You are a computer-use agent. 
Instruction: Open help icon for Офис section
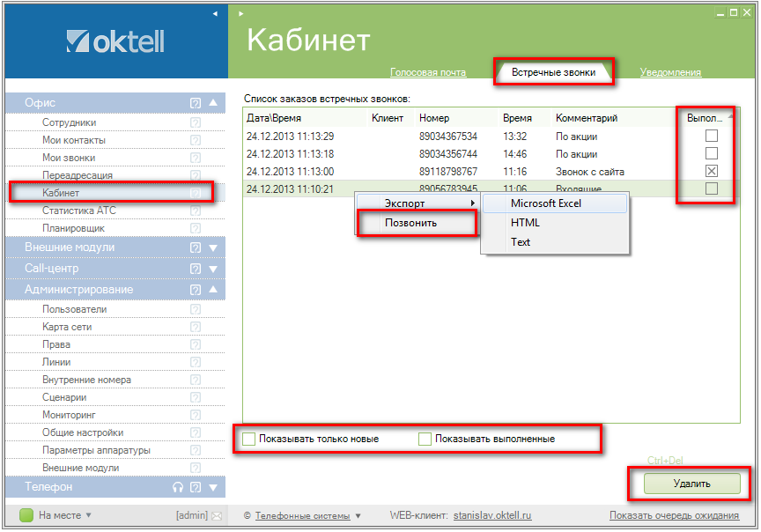[196, 103]
